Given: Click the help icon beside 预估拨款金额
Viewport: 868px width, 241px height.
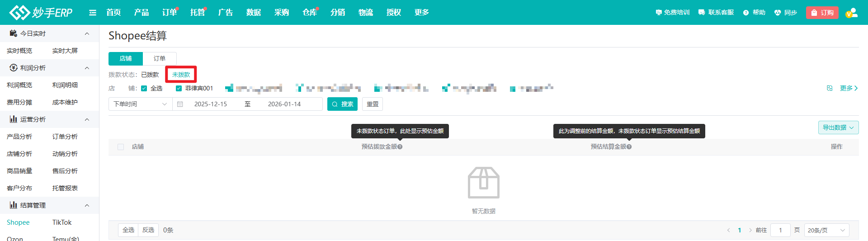Looking at the screenshot, I should click(400, 147).
